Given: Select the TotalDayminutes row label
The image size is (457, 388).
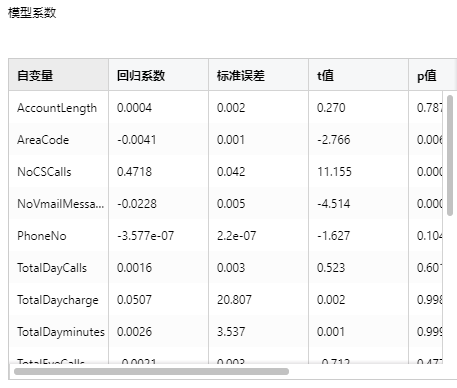Looking at the screenshot, I should click(61, 332).
